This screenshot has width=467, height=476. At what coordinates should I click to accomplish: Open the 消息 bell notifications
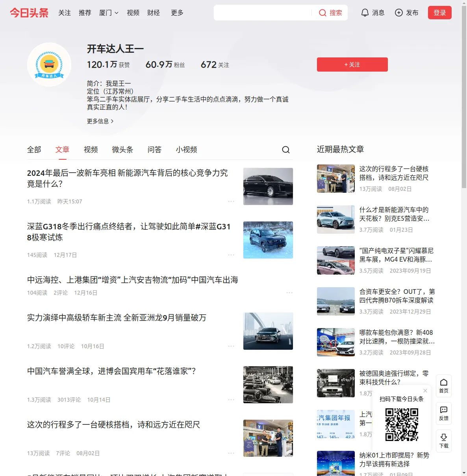372,13
